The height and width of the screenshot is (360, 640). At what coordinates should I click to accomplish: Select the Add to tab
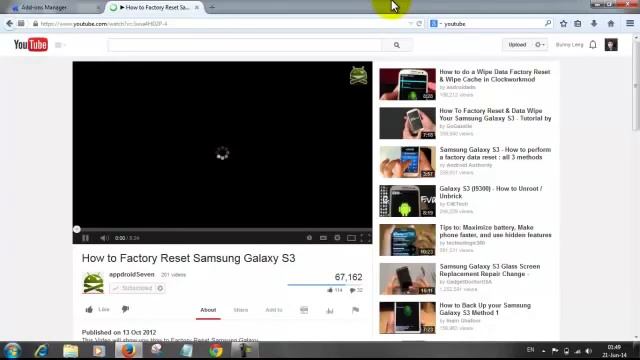coord(274,310)
